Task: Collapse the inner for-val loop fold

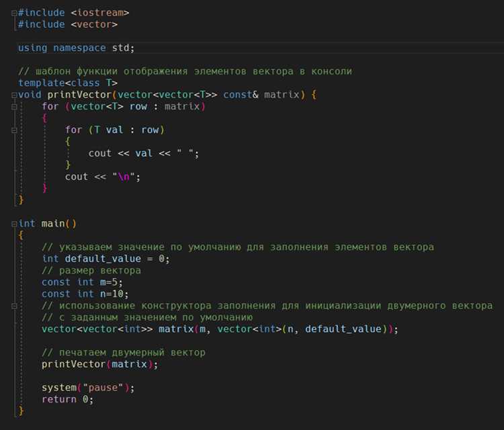Action: click(x=14, y=130)
